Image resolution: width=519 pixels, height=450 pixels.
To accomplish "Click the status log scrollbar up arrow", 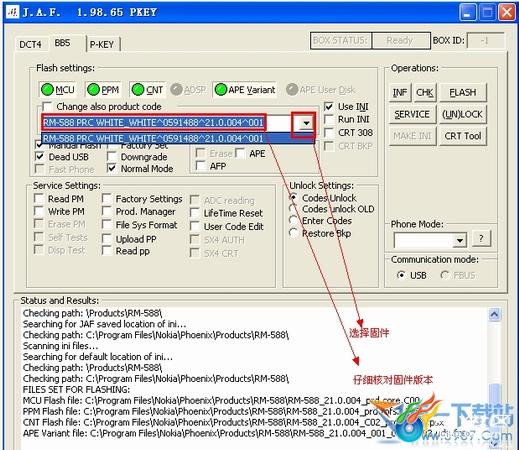I will [494, 314].
